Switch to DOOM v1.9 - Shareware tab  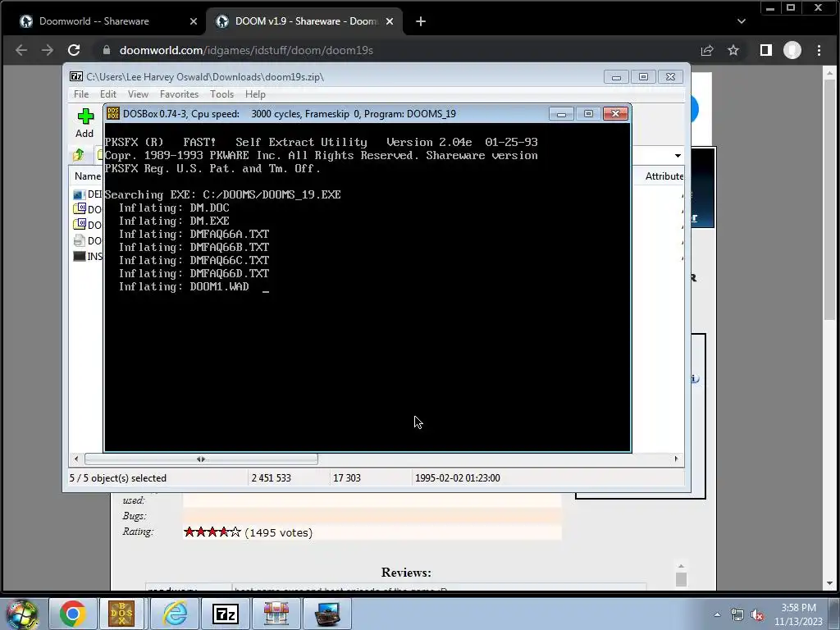pos(304,21)
